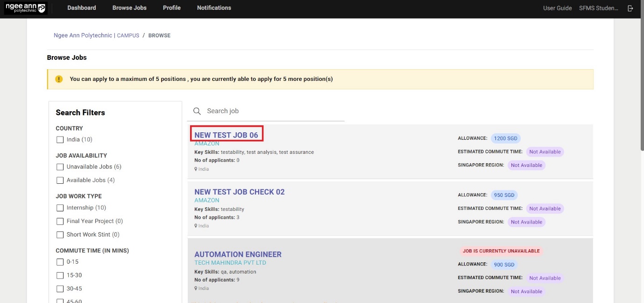This screenshot has width=644, height=303.
Task: Select the Internship work type checkbox
Action: (x=60, y=208)
